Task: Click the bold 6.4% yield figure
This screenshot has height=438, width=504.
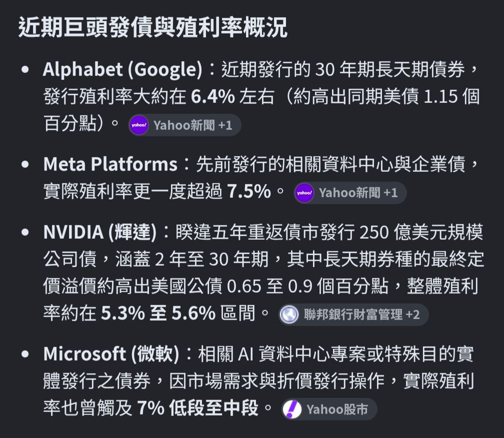Action: click(x=213, y=96)
